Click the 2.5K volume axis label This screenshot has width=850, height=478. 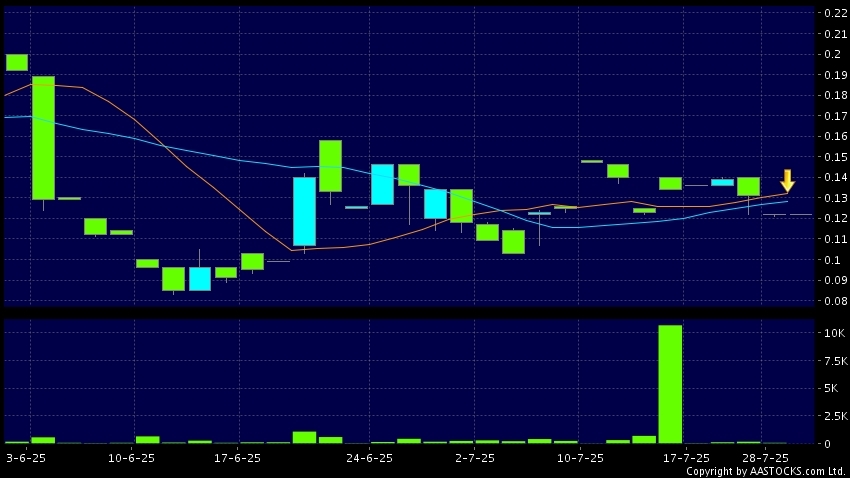click(835, 416)
